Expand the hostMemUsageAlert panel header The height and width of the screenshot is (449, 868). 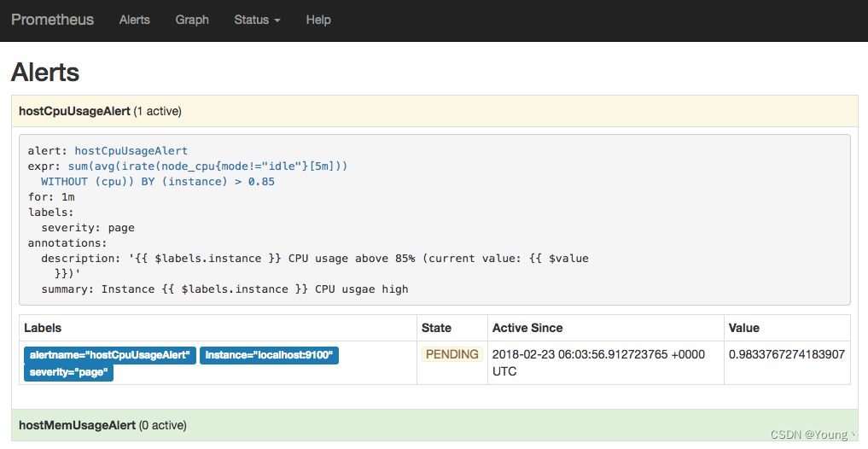(x=434, y=425)
